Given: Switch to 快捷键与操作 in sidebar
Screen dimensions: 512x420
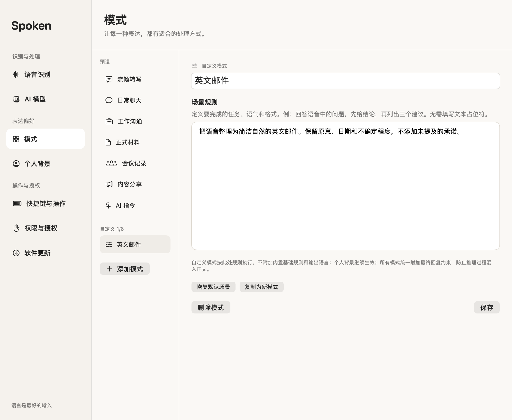Looking at the screenshot, I should 46,204.
